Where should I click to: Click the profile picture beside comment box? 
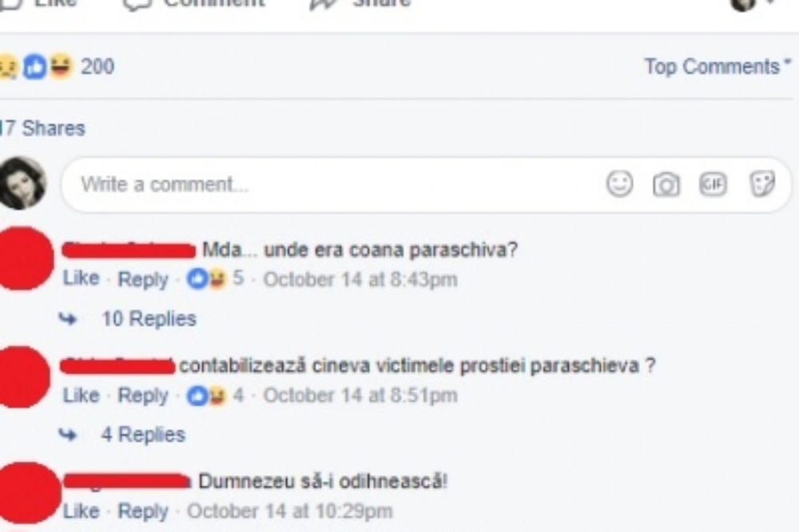pos(22,184)
